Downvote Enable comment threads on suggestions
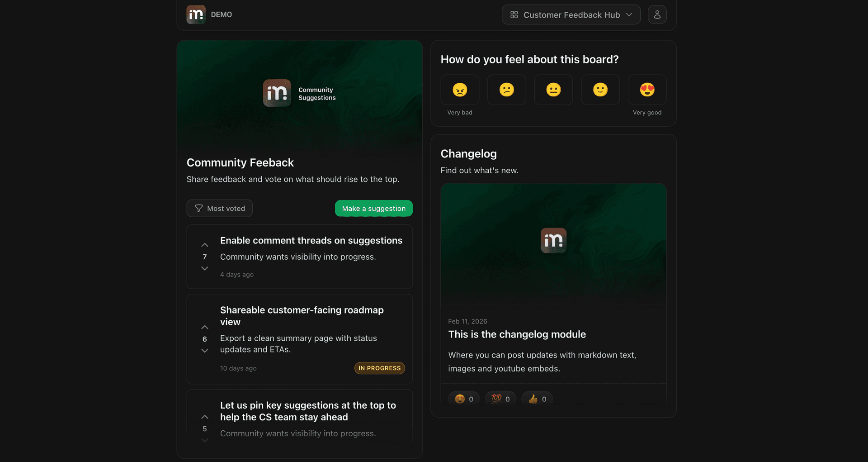868x462 pixels. (205, 268)
